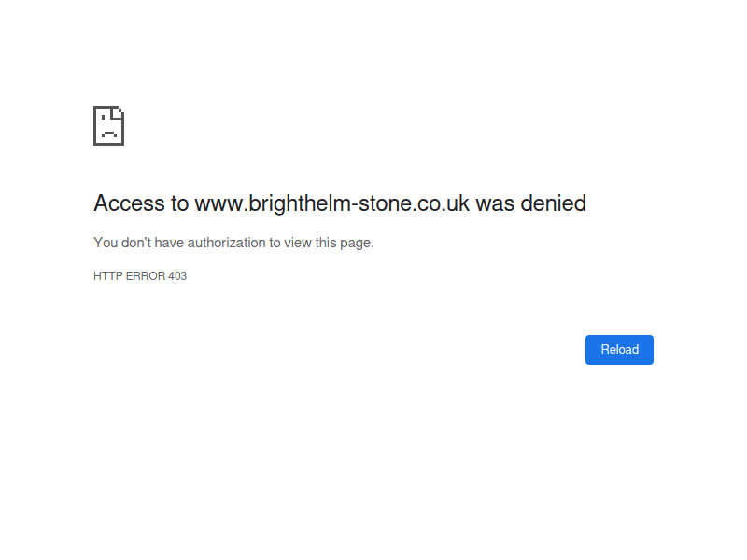Click the folded corner of the page icon
This screenshot has height=560, width=747.
[117, 113]
